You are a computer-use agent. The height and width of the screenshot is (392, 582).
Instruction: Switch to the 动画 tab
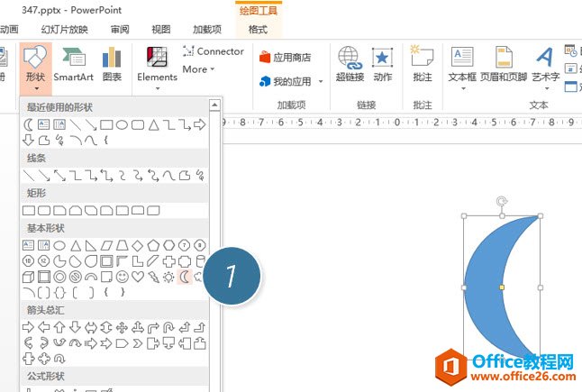pyautogui.click(x=9, y=30)
